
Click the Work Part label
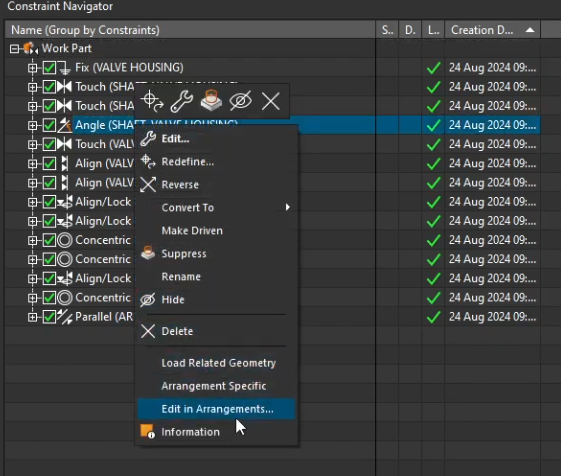click(x=67, y=48)
